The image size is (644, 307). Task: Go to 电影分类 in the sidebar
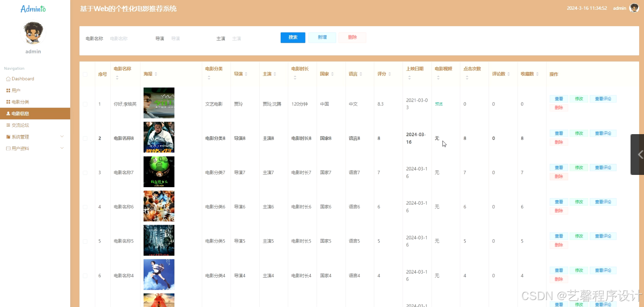(x=18, y=102)
